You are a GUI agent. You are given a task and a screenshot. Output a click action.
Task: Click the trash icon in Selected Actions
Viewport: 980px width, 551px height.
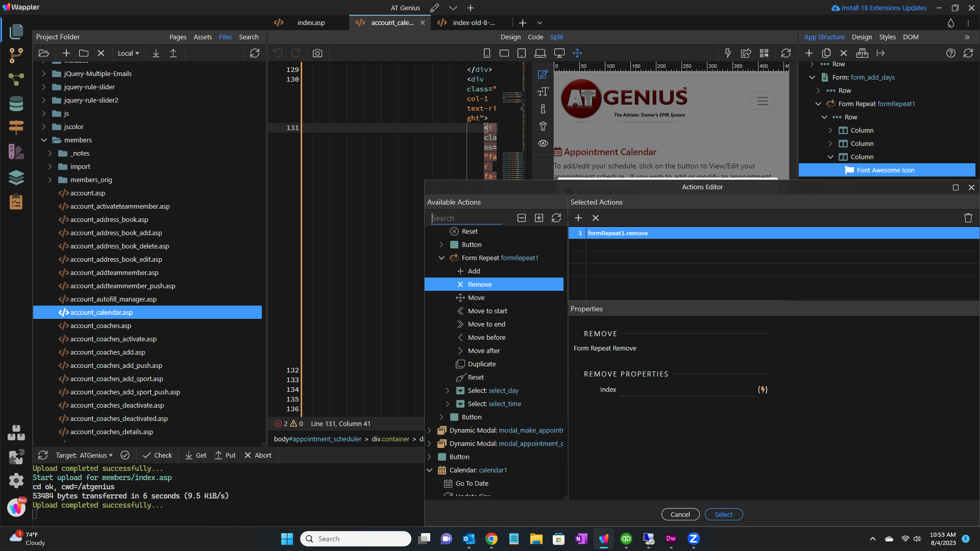coord(968,218)
